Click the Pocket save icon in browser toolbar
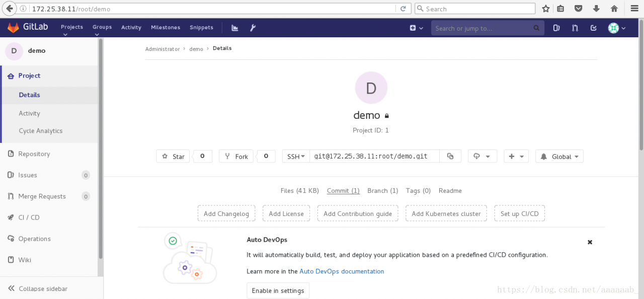The height and width of the screenshot is (299, 644). (579, 9)
